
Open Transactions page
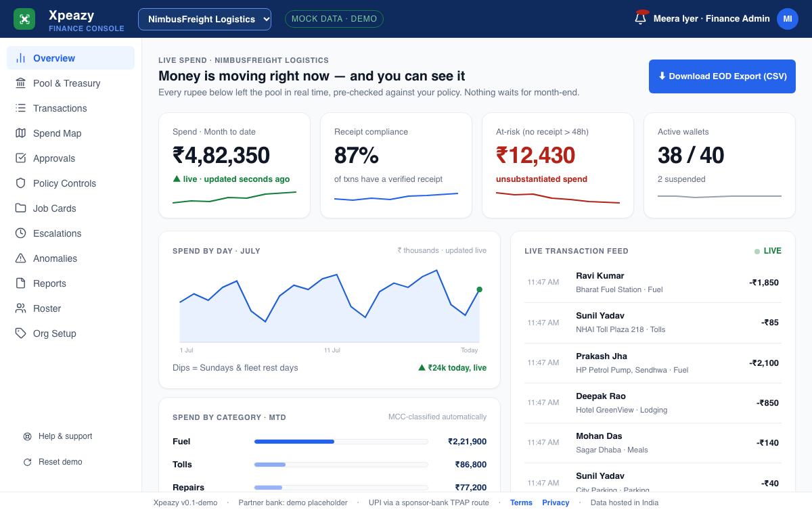(x=70, y=108)
